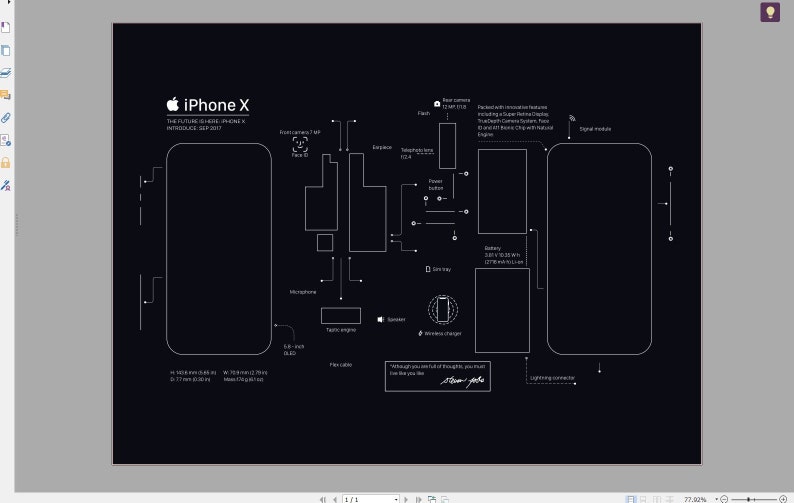Click the next view button
Image resolution: width=794 pixels, height=503 pixels.
tap(445, 499)
